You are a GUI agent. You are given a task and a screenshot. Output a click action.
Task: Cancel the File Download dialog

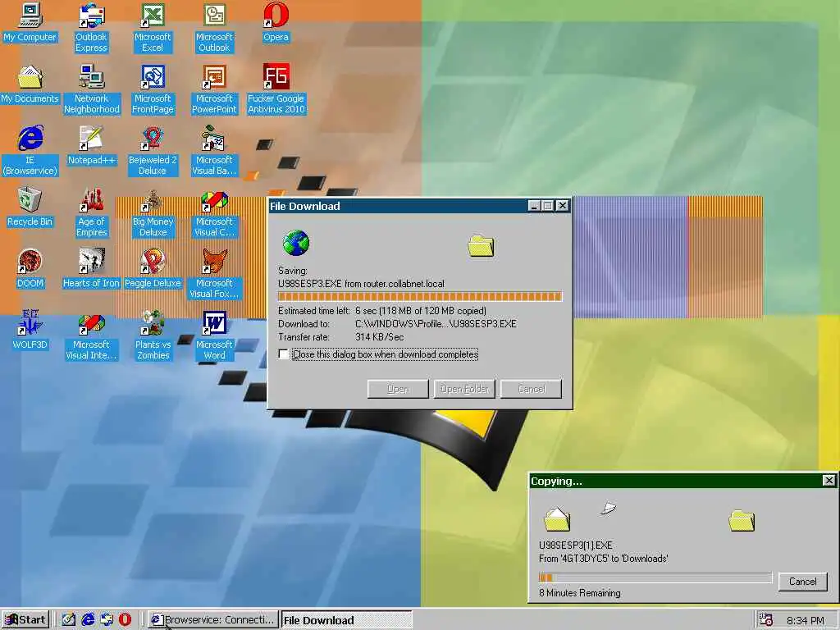point(532,389)
